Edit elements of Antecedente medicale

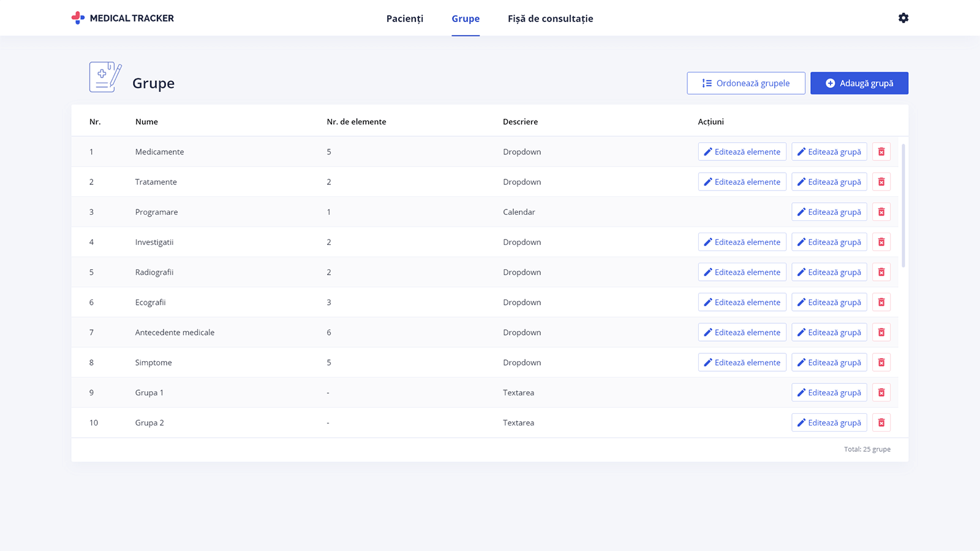[x=742, y=332]
